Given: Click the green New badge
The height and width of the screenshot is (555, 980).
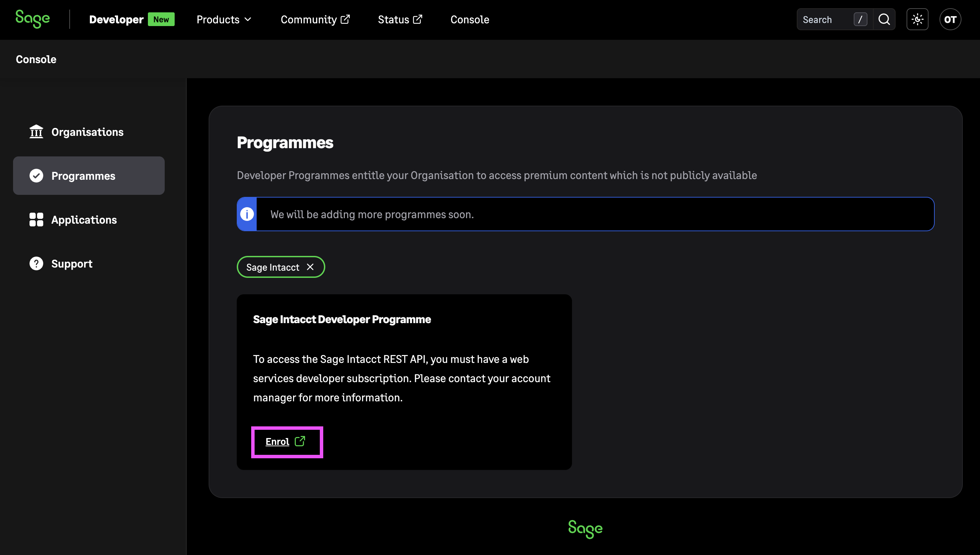Looking at the screenshot, I should 161,20.
